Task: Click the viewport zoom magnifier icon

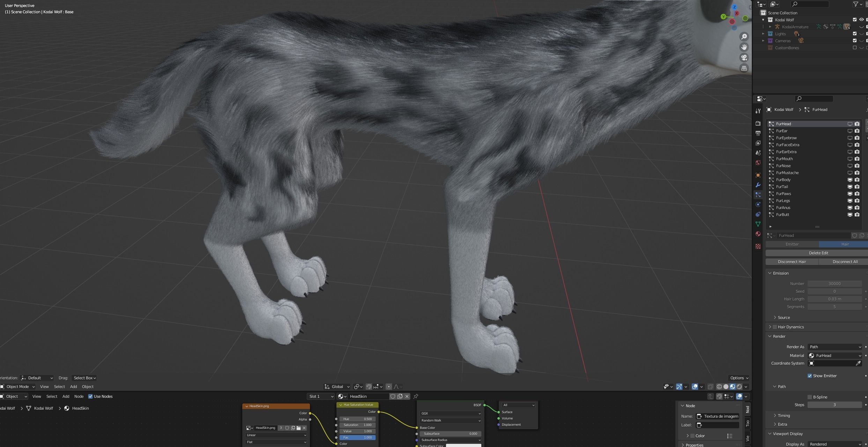Action: pyautogui.click(x=744, y=37)
